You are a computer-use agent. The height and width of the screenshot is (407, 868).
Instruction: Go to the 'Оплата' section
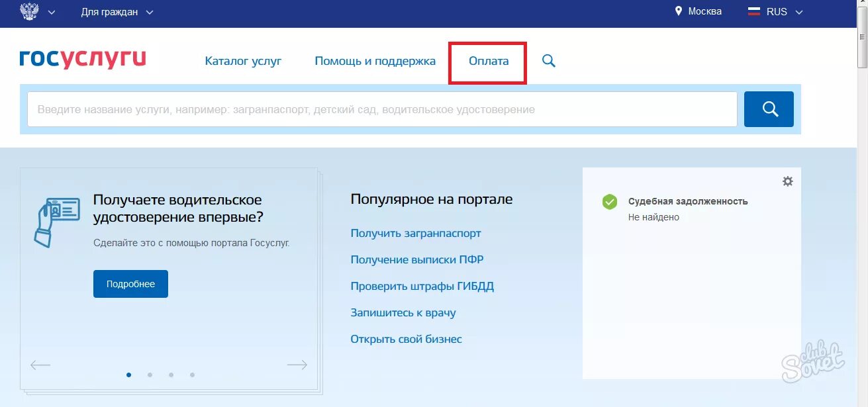point(489,61)
